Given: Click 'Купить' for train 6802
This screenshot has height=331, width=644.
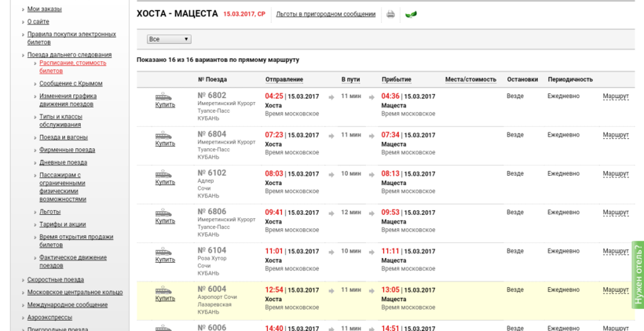Looking at the screenshot, I should pyautogui.click(x=165, y=105).
